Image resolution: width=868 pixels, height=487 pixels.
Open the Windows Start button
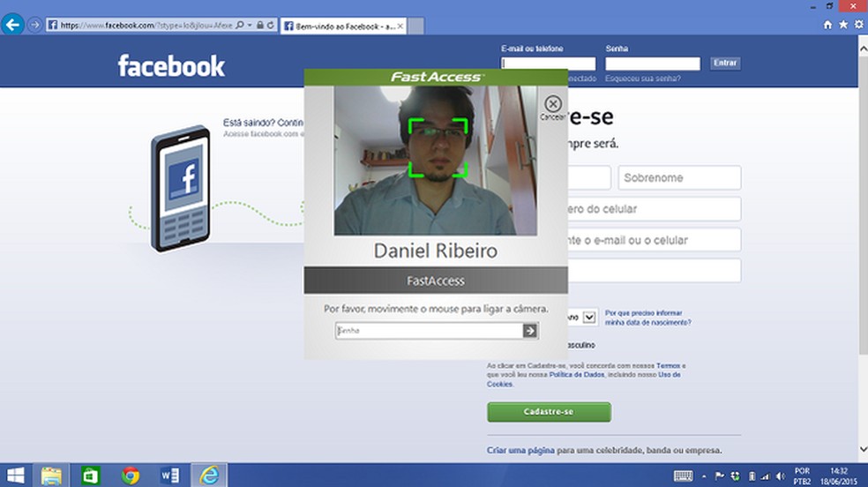coord(16,476)
